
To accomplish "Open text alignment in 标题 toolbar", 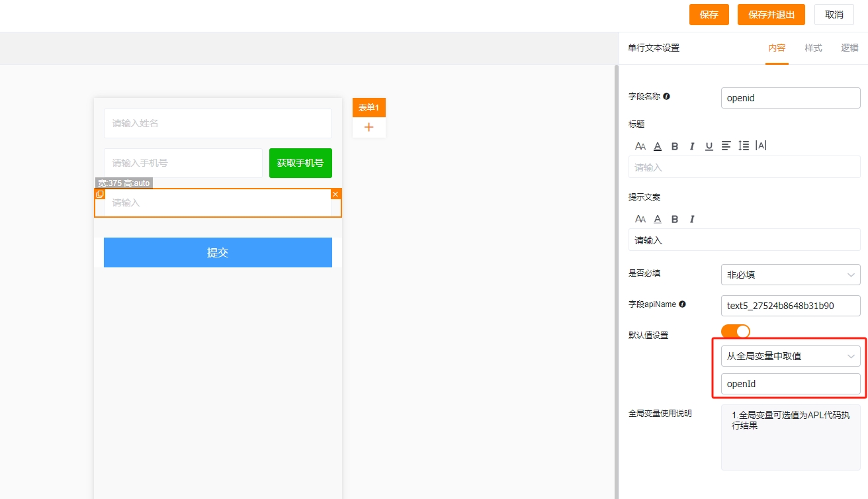I will [x=726, y=146].
